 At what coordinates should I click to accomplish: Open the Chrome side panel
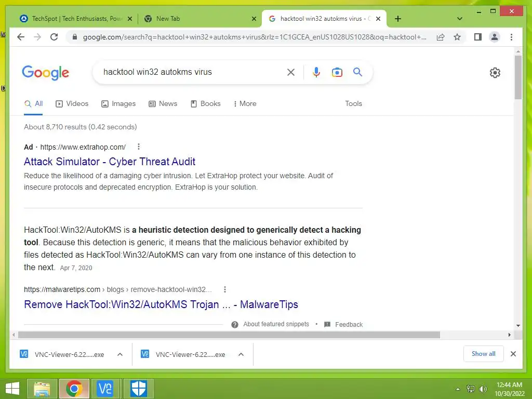[x=478, y=37]
